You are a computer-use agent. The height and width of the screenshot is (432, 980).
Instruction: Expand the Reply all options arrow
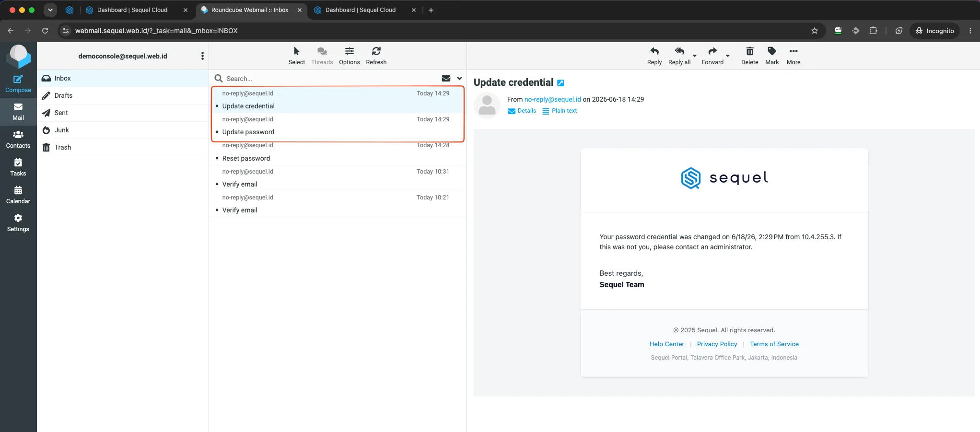[x=695, y=56]
